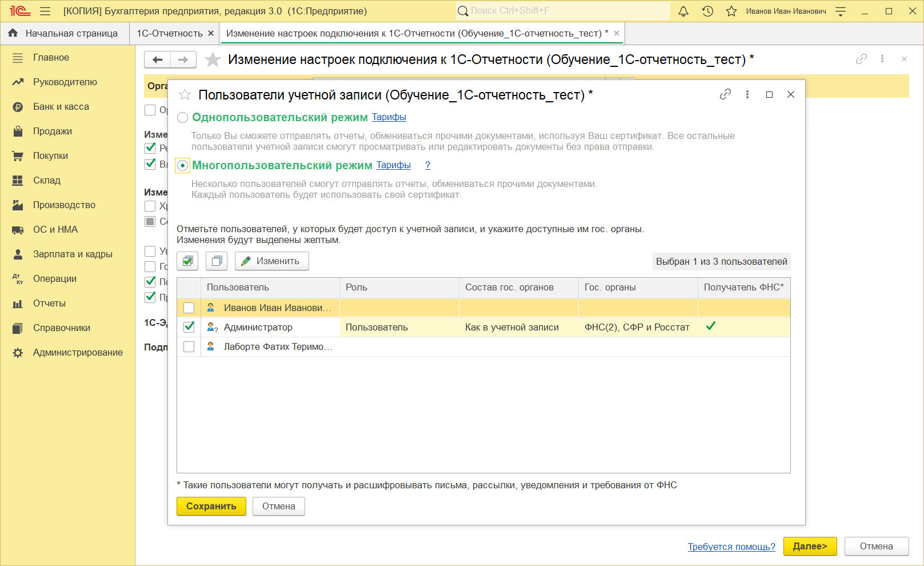Open Склад section
The image size is (924, 566).
(47, 180)
